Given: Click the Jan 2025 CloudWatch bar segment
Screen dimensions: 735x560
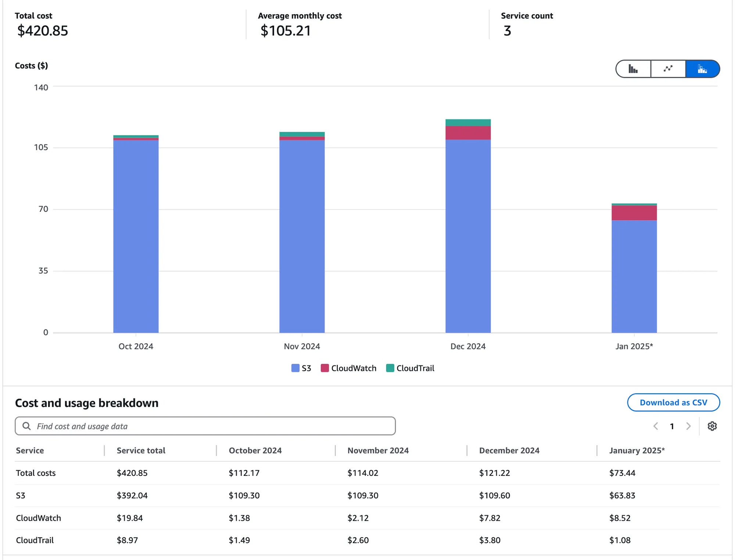Looking at the screenshot, I should click(634, 213).
